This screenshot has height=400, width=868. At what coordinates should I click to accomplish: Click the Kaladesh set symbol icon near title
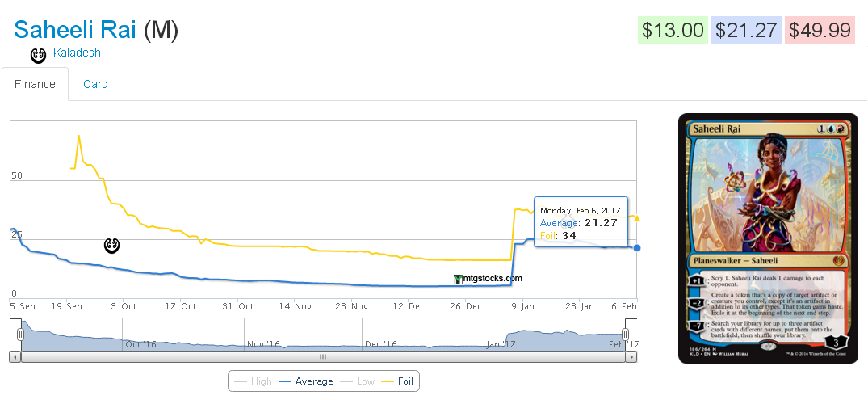pos(38,56)
